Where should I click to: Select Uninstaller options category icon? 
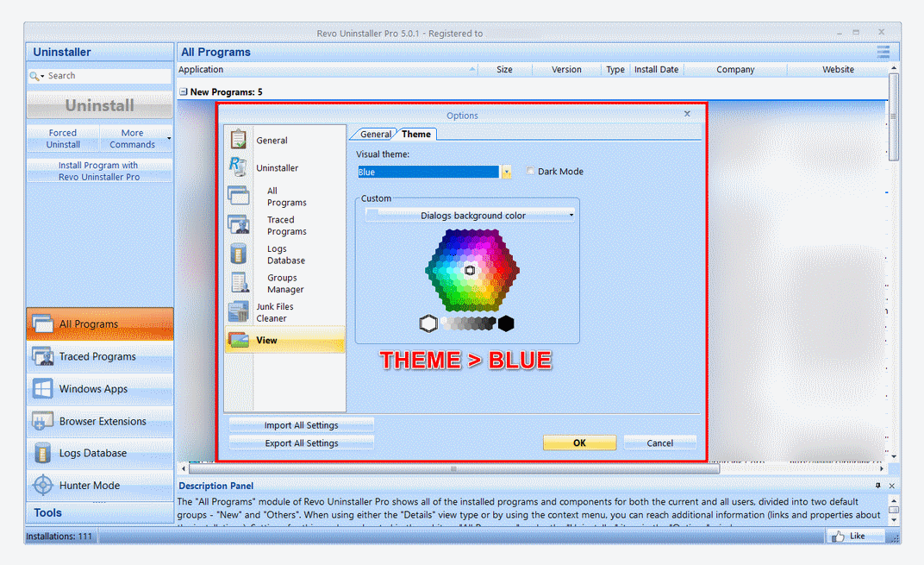238,166
